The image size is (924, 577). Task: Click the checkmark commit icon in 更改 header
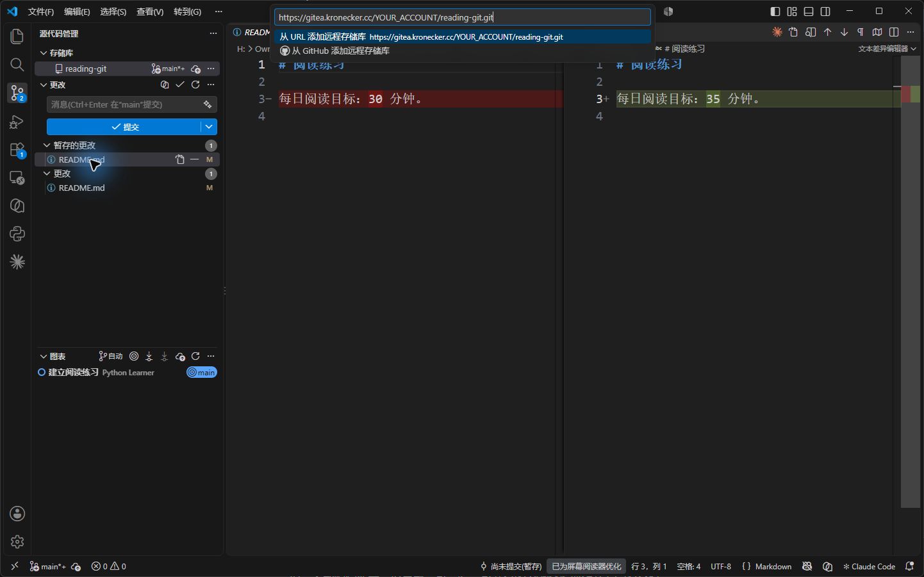click(x=180, y=85)
